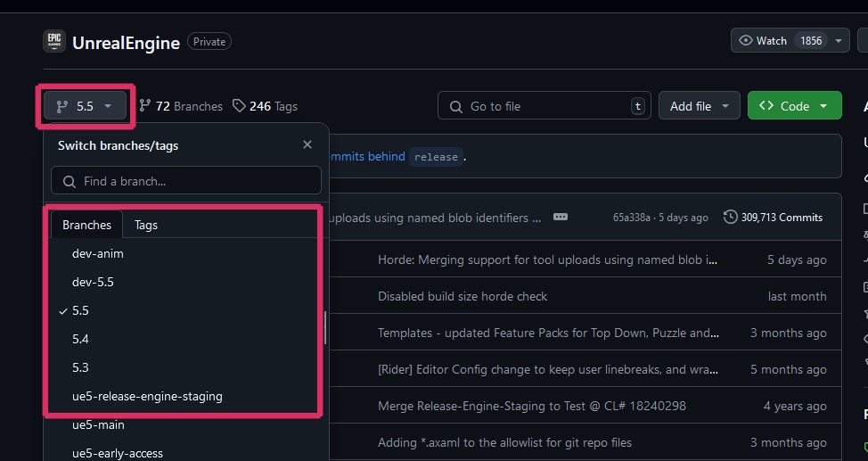Screen dimensions: 868x461
Task: Expand the Watch options dropdown arrow
Action: (x=839, y=41)
